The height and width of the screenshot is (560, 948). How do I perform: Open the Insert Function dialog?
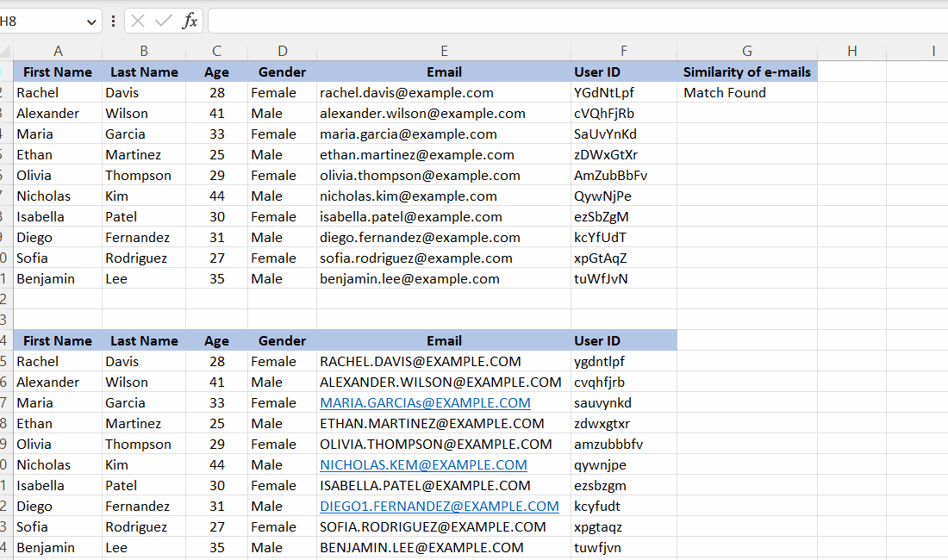click(x=190, y=22)
